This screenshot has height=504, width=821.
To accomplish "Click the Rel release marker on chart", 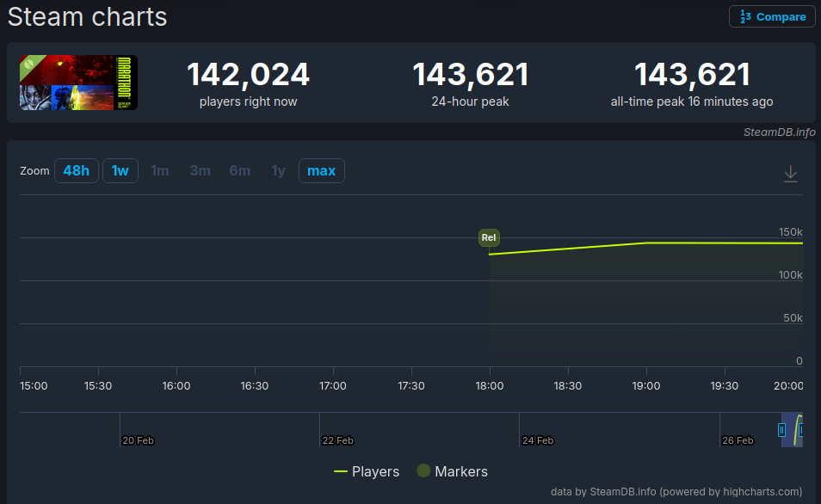I will tap(489, 237).
